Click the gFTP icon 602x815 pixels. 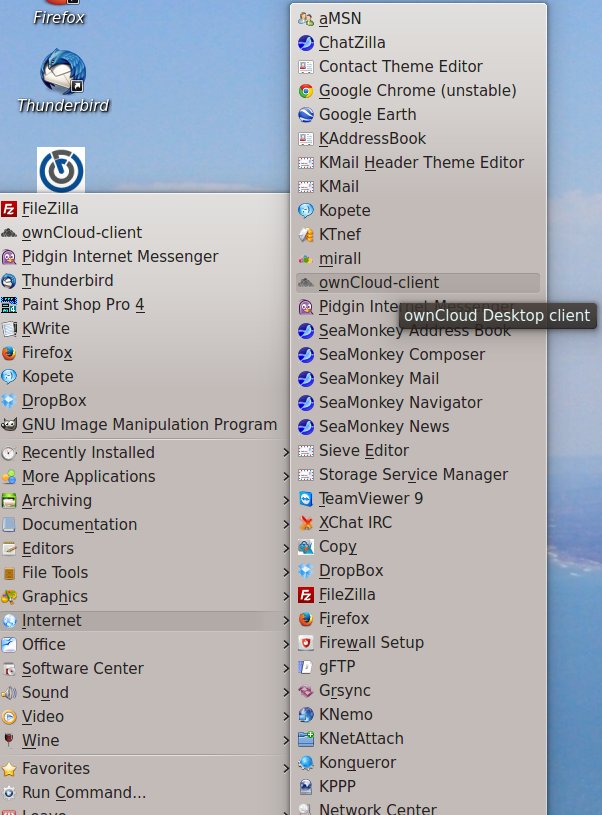pyautogui.click(x=306, y=667)
